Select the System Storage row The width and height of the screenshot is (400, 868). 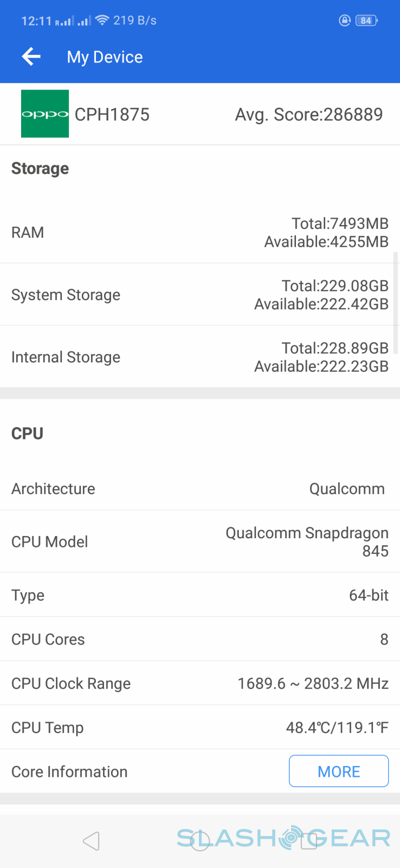point(199,295)
